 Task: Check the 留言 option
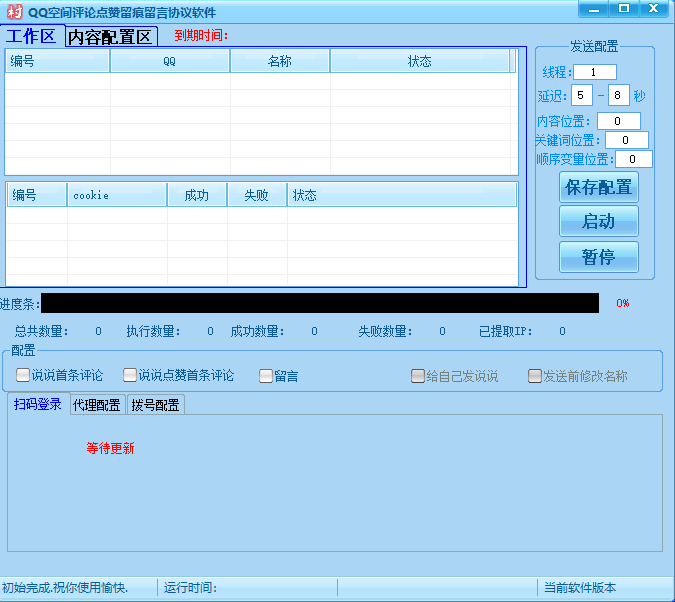click(x=266, y=376)
